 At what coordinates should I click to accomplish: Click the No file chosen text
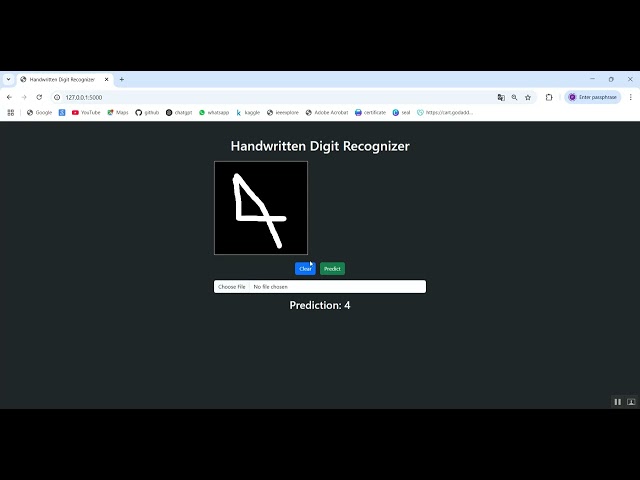[271, 287]
